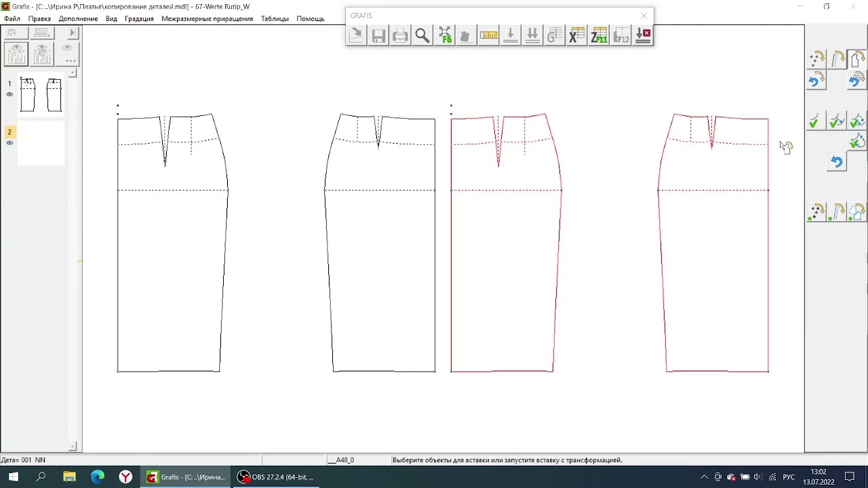Screen dimensions: 868x488
Task: Click the save diskette icon in GRAFIS toolbar
Action: point(378,36)
